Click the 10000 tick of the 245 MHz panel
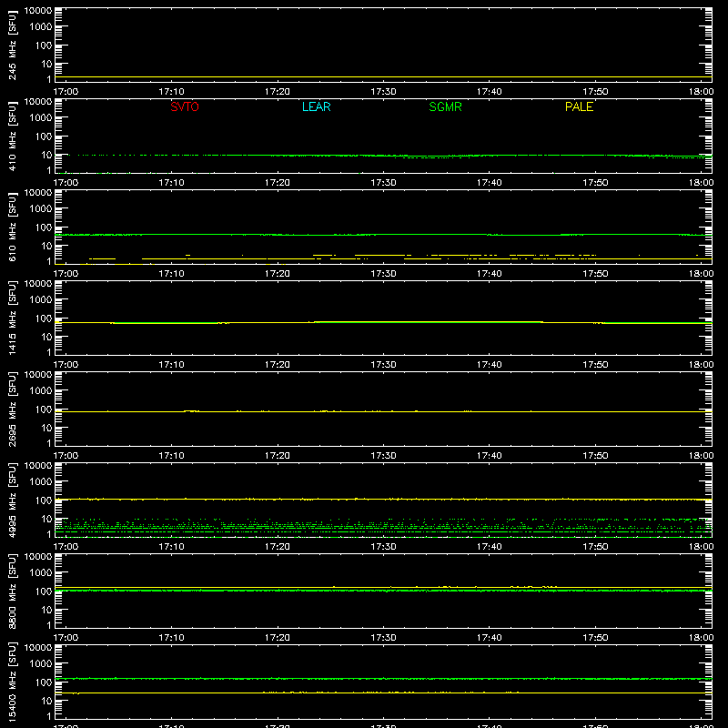 point(38,11)
